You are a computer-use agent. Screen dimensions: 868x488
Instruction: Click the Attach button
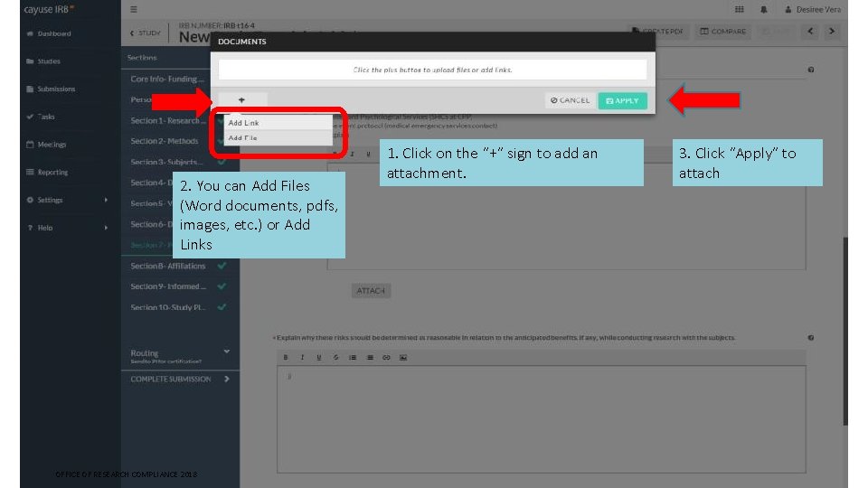[371, 290]
